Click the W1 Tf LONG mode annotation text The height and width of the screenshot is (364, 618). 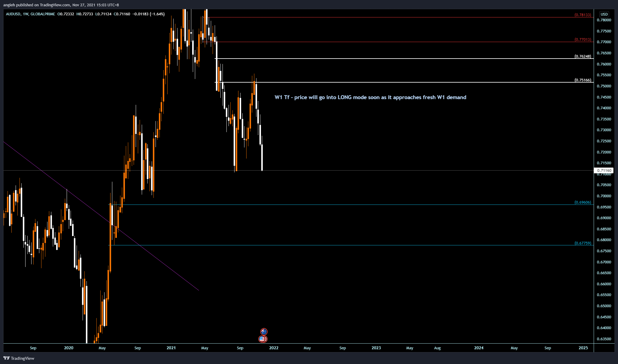coord(370,97)
